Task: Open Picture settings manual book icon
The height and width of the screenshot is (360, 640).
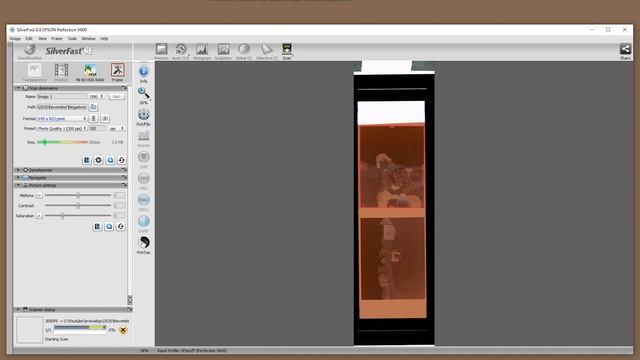Action: tap(97, 227)
